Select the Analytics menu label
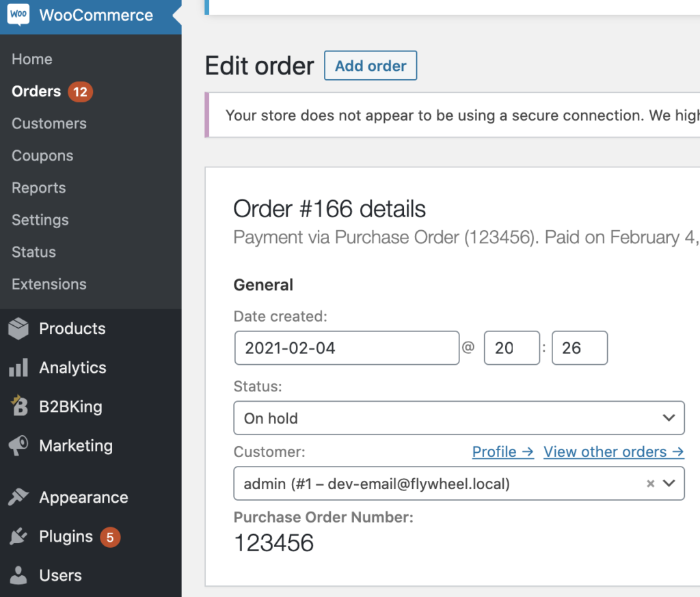The width and height of the screenshot is (700, 597). coord(72,367)
